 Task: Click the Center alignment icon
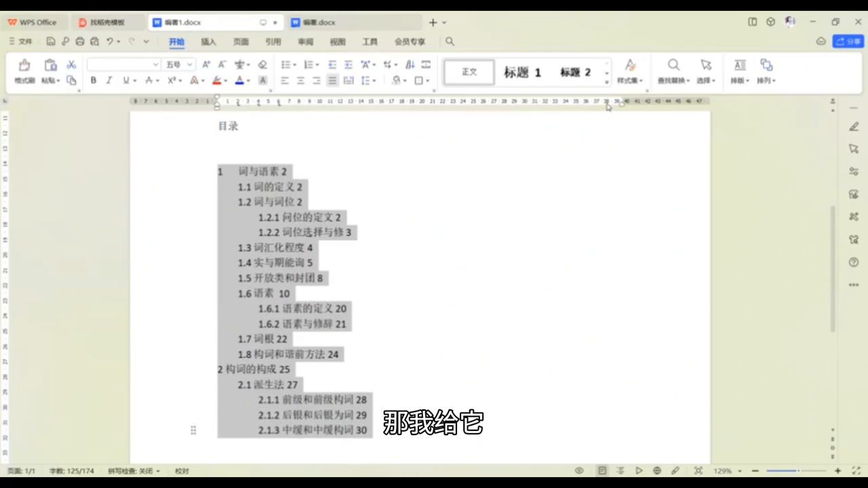pos(300,80)
